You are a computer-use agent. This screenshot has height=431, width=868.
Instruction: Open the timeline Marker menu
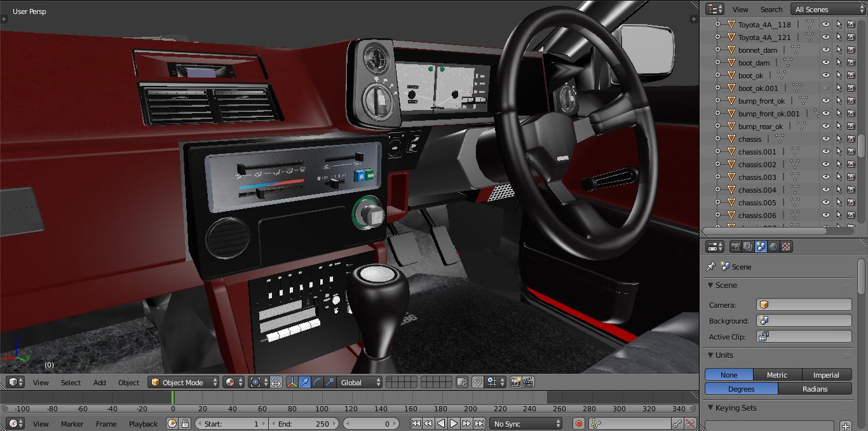72,423
